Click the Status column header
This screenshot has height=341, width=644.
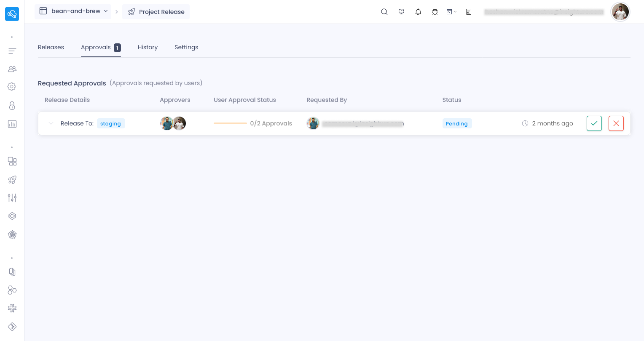click(452, 100)
